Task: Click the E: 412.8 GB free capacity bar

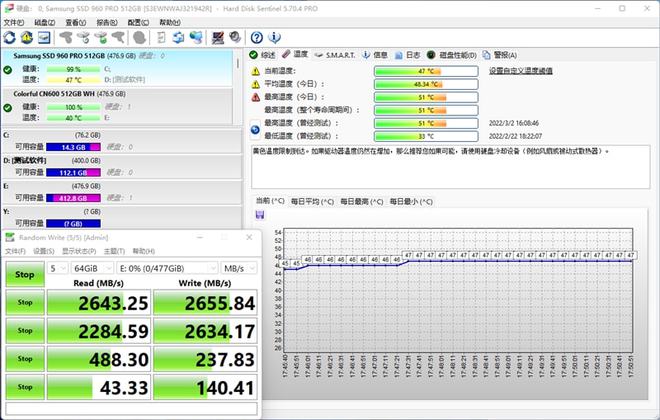Action: (73, 198)
